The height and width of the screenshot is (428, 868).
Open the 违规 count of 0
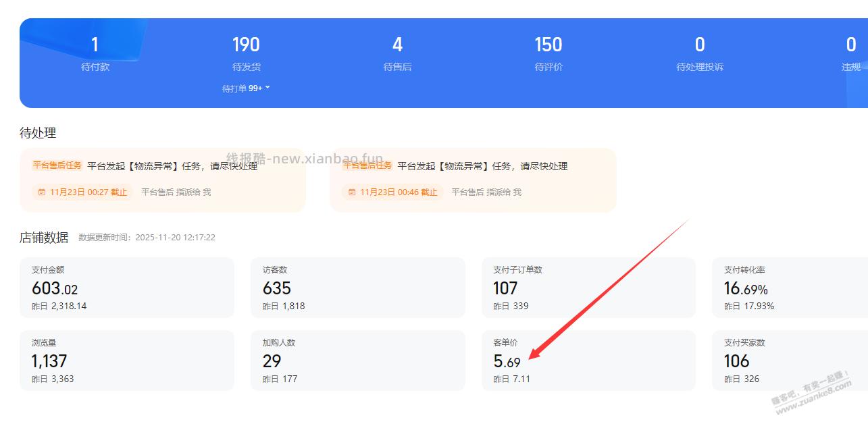click(x=851, y=45)
